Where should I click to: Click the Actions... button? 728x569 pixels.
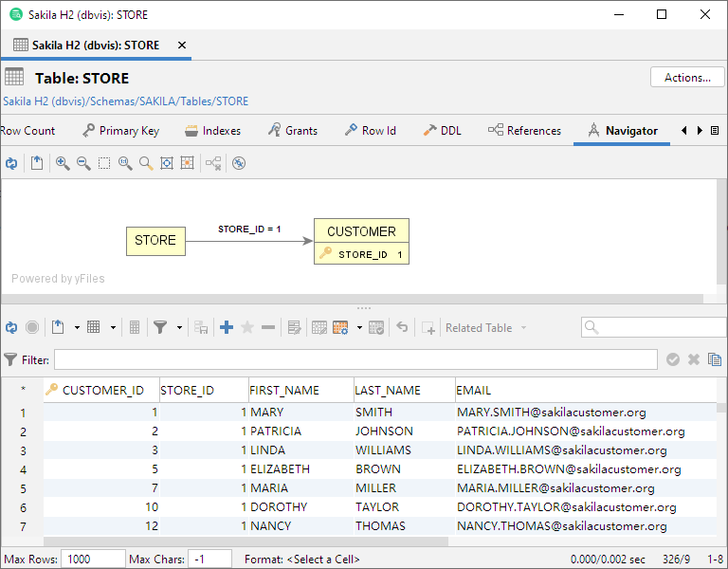687,78
